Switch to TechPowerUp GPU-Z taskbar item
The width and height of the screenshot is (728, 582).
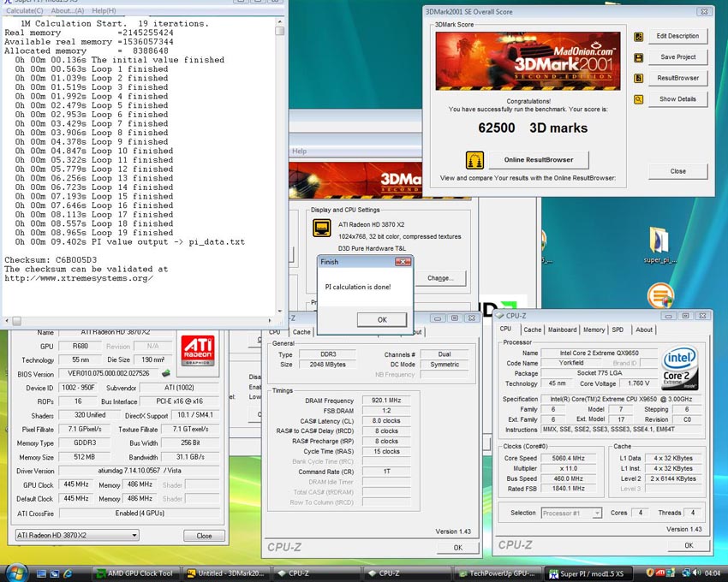point(496,573)
